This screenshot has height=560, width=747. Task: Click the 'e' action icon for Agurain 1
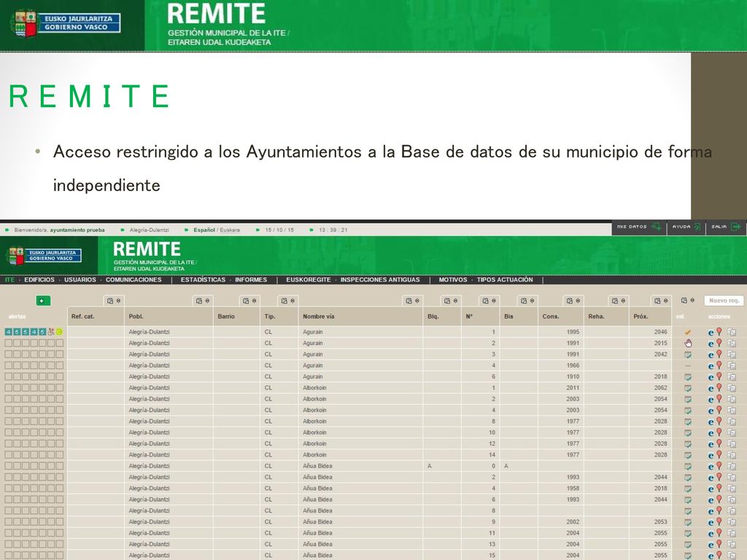tap(711, 332)
